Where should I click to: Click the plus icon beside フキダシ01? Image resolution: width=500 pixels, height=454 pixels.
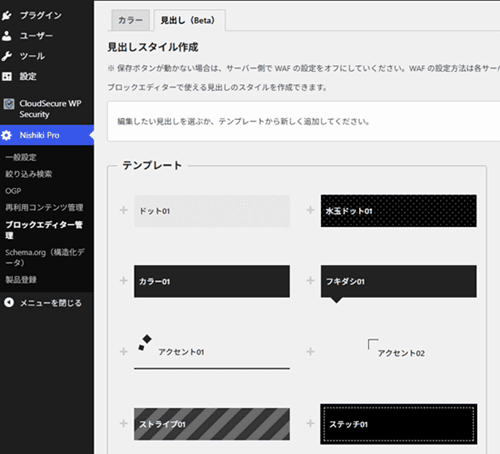pos(310,281)
